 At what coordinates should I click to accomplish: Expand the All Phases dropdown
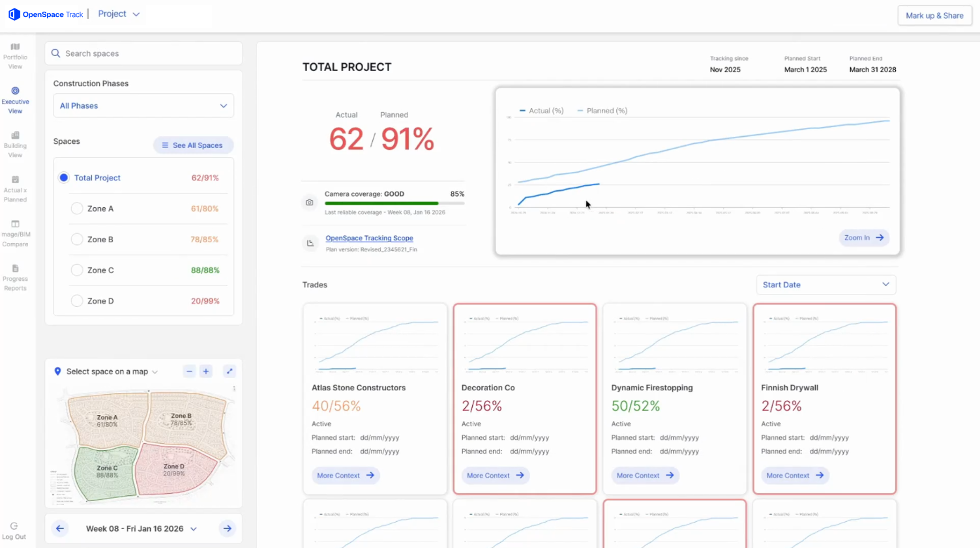[143, 106]
